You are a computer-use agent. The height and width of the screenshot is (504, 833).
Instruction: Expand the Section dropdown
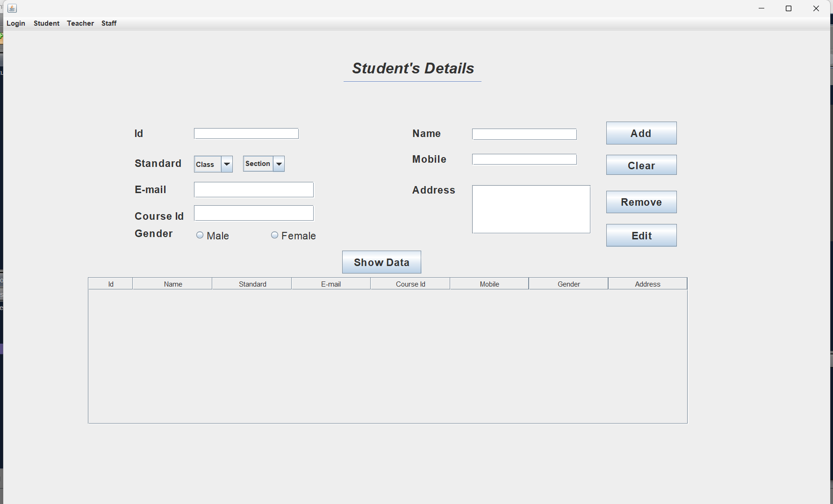pos(279,164)
